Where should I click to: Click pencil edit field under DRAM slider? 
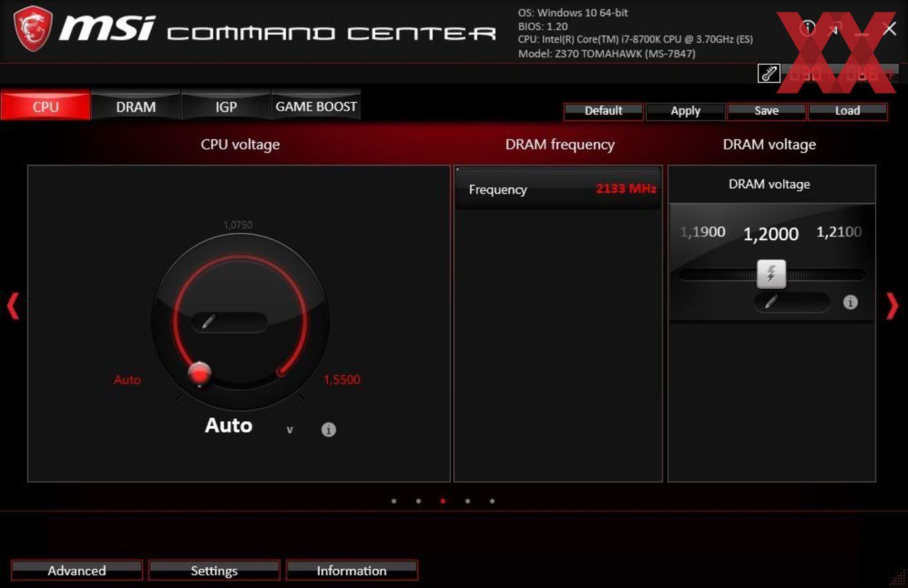tap(792, 302)
